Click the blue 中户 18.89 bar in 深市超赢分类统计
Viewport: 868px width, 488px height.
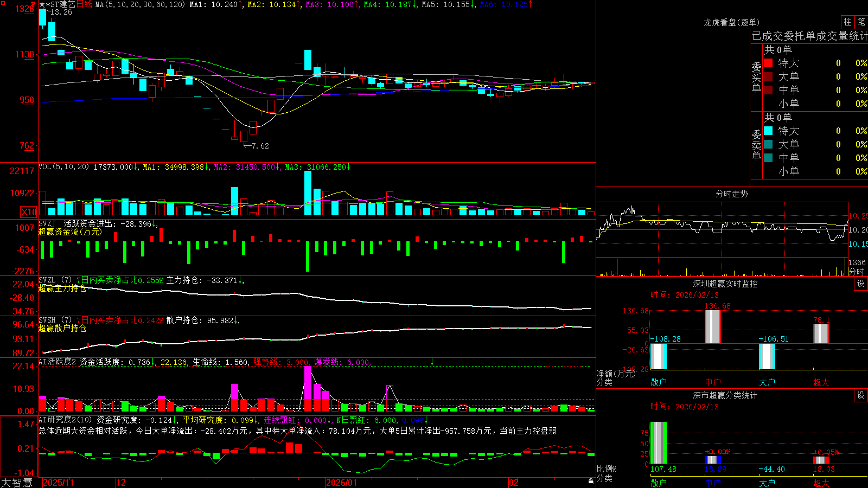pos(713,460)
